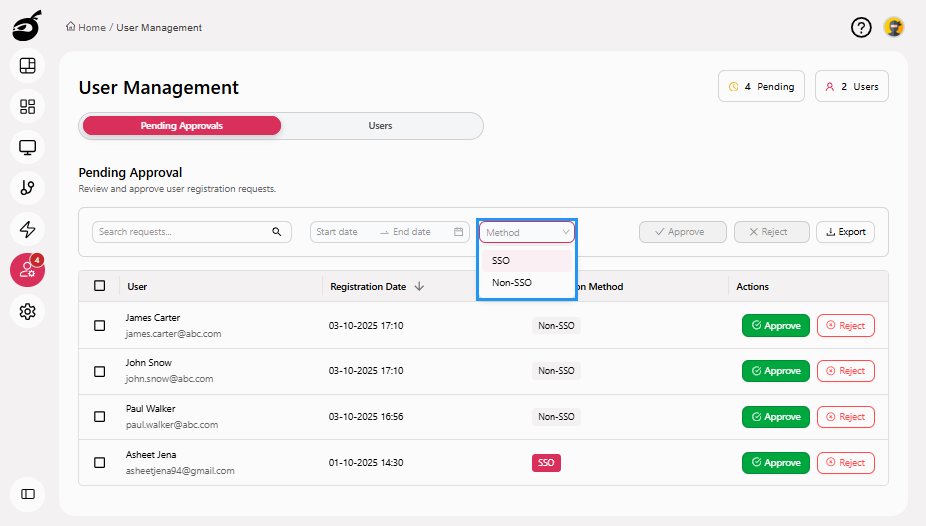The width and height of the screenshot is (926, 526).
Task: Sort by Registration Date arrow
Action: [419, 286]
